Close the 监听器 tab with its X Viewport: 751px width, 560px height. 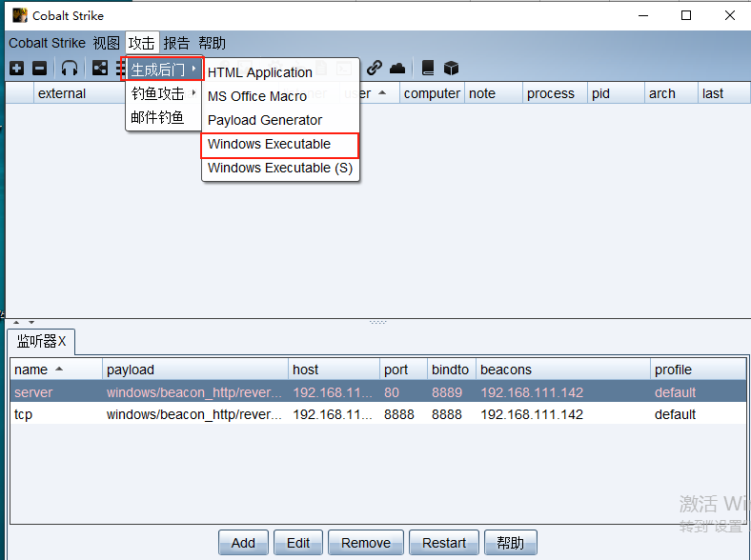point(62,341)
